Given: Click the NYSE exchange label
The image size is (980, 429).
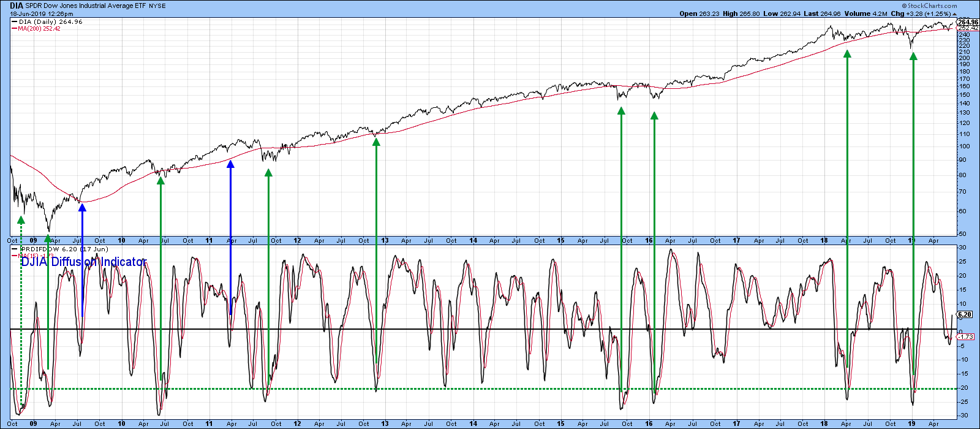Looking at the screenshot, I should (x=157, y=6).
